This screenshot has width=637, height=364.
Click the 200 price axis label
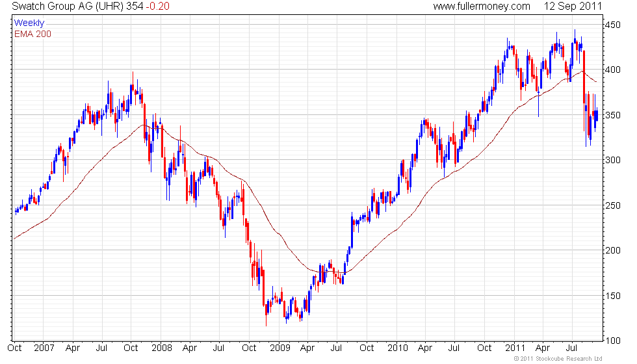[x=612, y=251]
